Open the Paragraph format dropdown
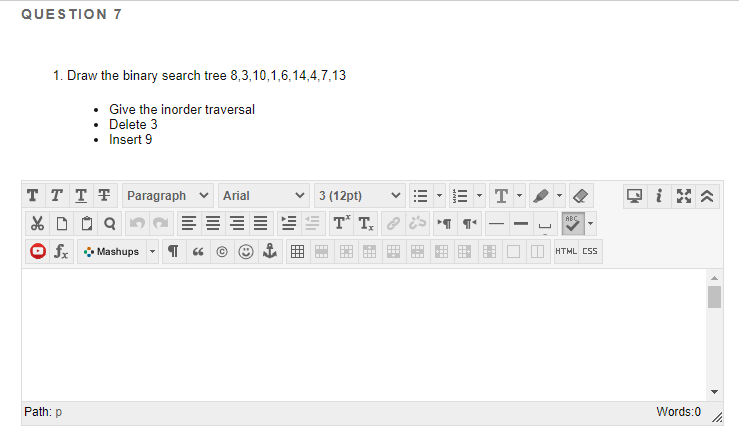This screenshot has height=441, width=739. tap(168, 196)
